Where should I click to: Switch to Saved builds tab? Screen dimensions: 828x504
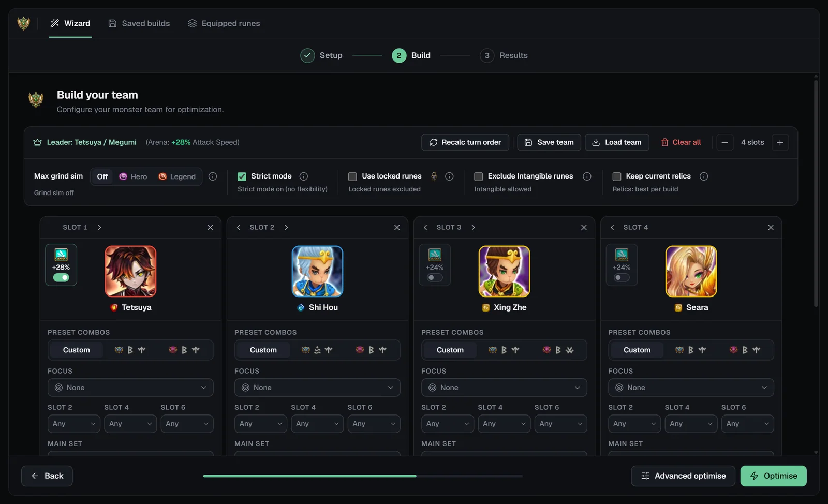tap(139, 23)
